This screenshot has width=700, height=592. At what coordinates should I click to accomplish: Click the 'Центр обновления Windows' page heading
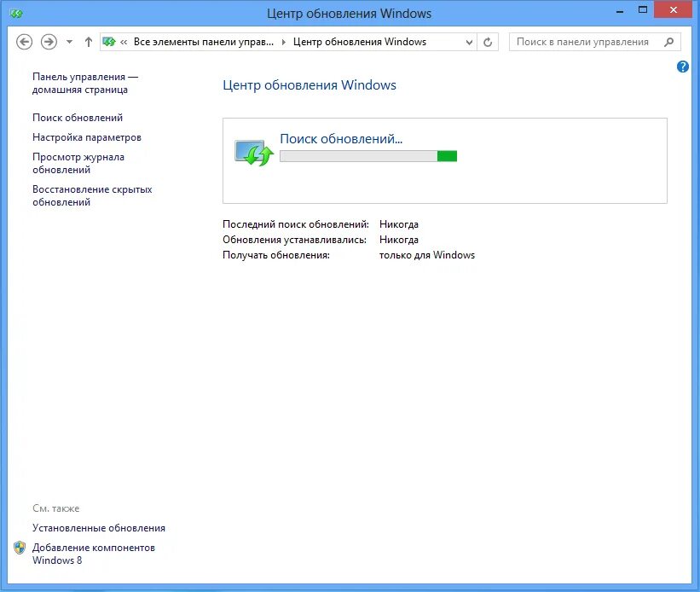click(310, 85)
